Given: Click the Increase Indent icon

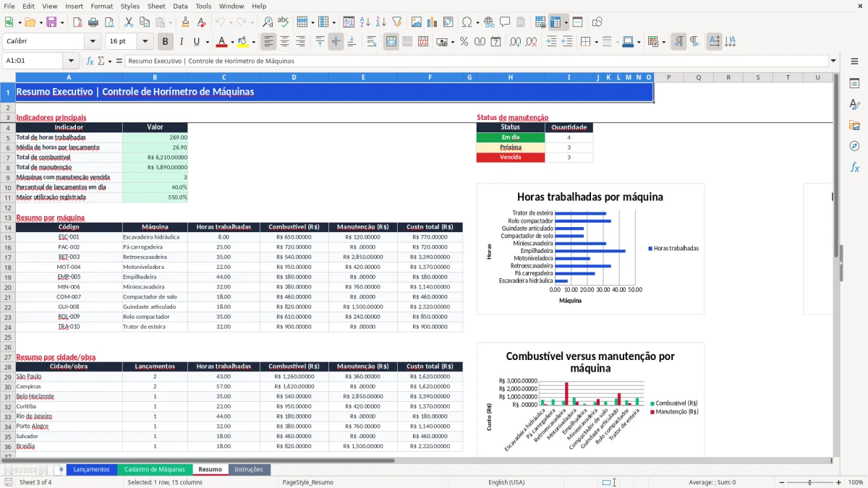Looking at the screenshot, I should [x=551, y=42].
